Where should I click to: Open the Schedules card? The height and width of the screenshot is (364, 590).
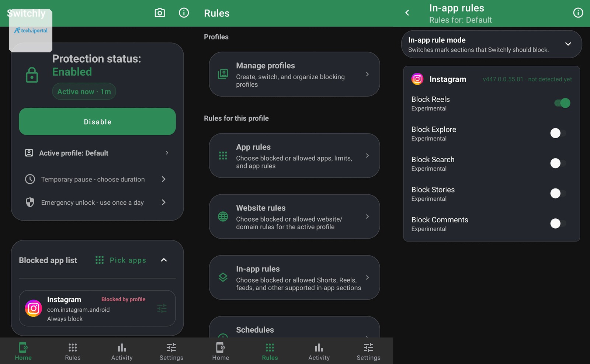(294, 327)
